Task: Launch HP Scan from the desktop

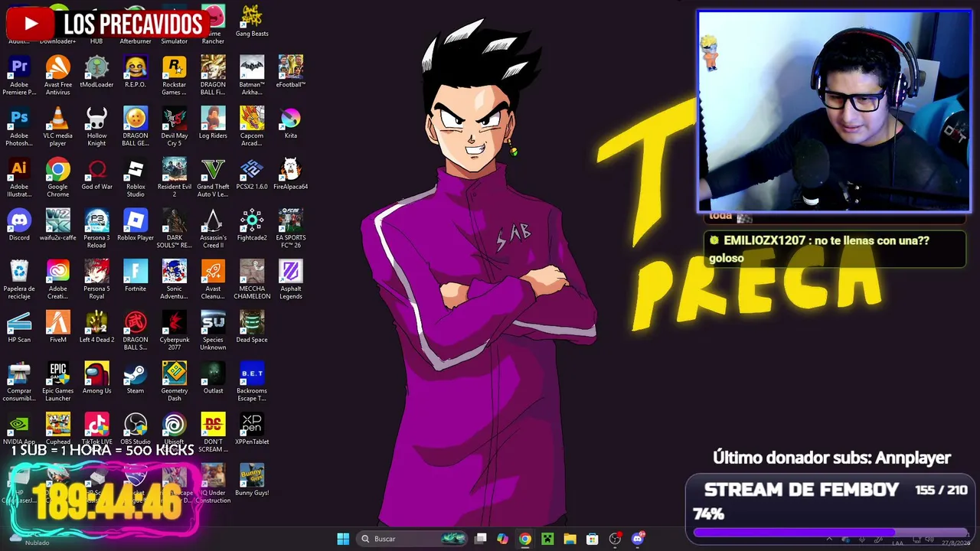Action: click(19, 327)
